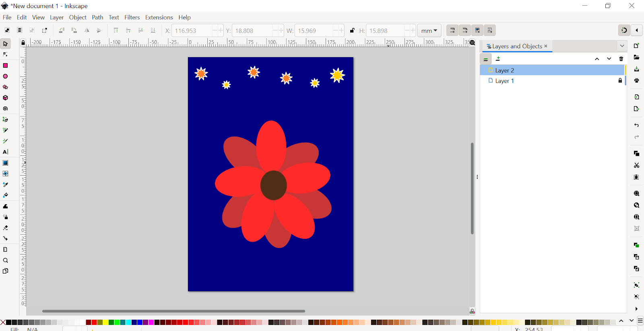Select the Dropper color picker tool
The image size is (644, 331).
6,184
